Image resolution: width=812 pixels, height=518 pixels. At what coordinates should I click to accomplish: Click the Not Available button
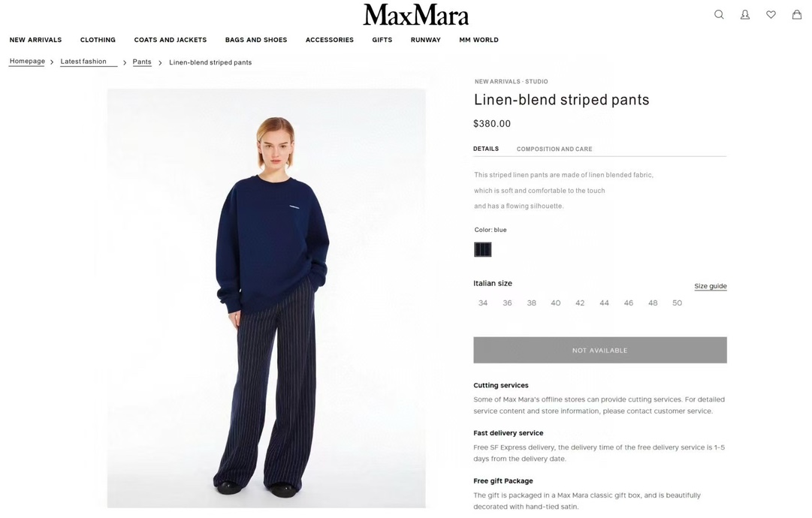(x=599, y=350)
